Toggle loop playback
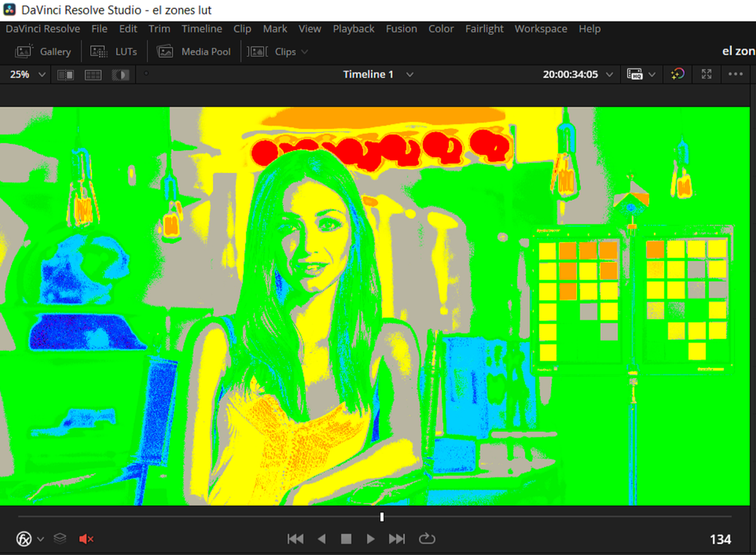The width and height of the screenshot is (756, 555). [x=427, y=538]
